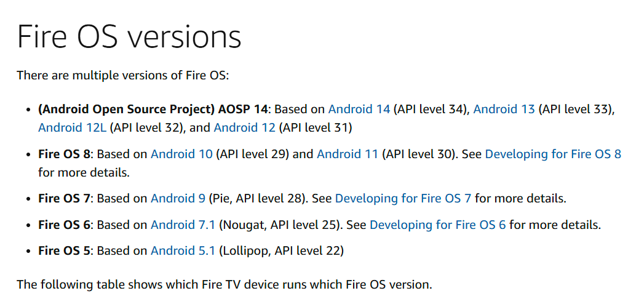
Task: Follow the Android 13 link
Action: (x=504, y=110)
